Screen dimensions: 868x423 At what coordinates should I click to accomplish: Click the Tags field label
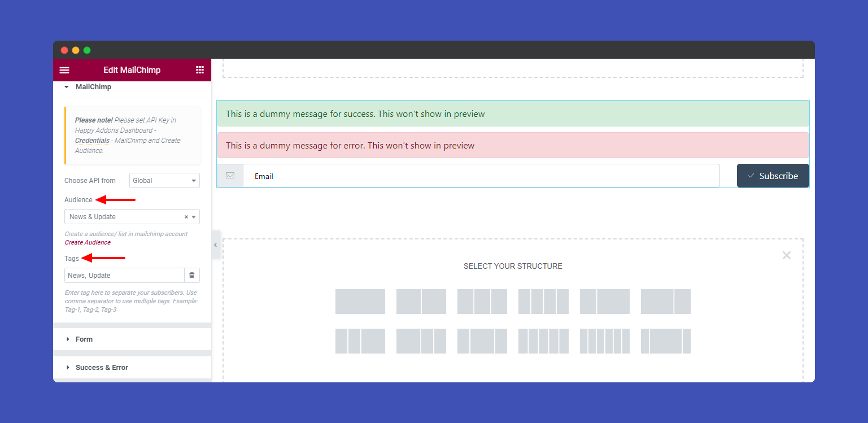pos(72,258)
